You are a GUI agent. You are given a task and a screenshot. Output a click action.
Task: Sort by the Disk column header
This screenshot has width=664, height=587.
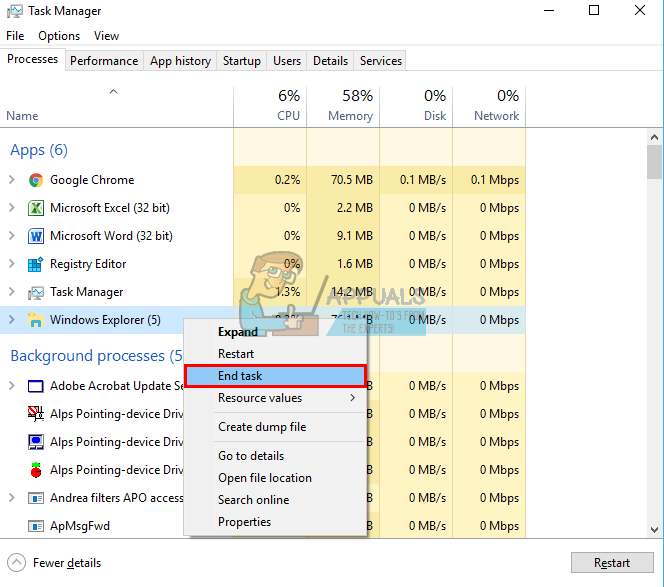click(416, 107)
